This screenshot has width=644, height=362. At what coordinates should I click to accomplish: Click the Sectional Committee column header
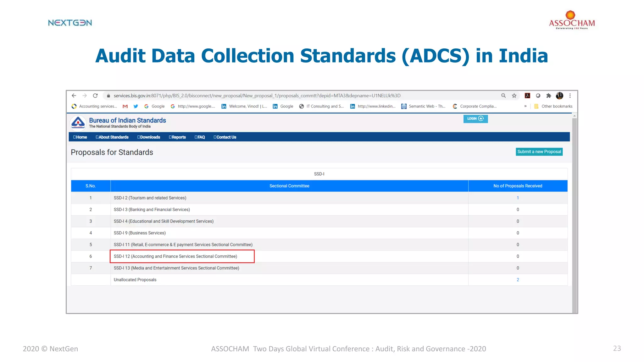[x=289, y=186]
